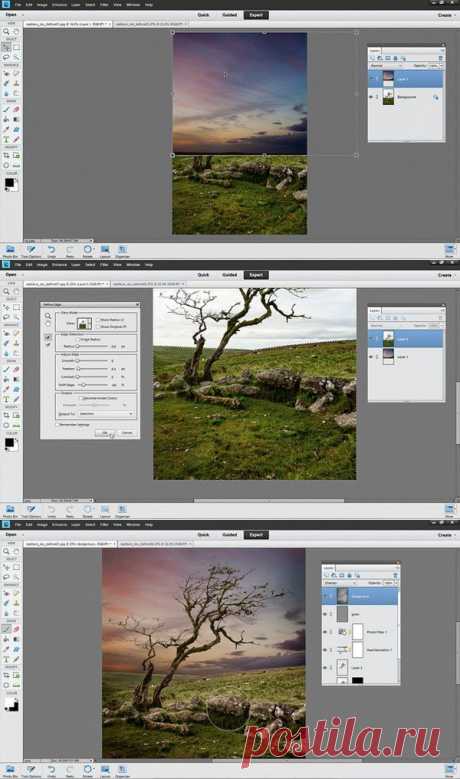Select Type tool in sky-transform window toolbox
The image size is (460, 779).
click(6, 140)
